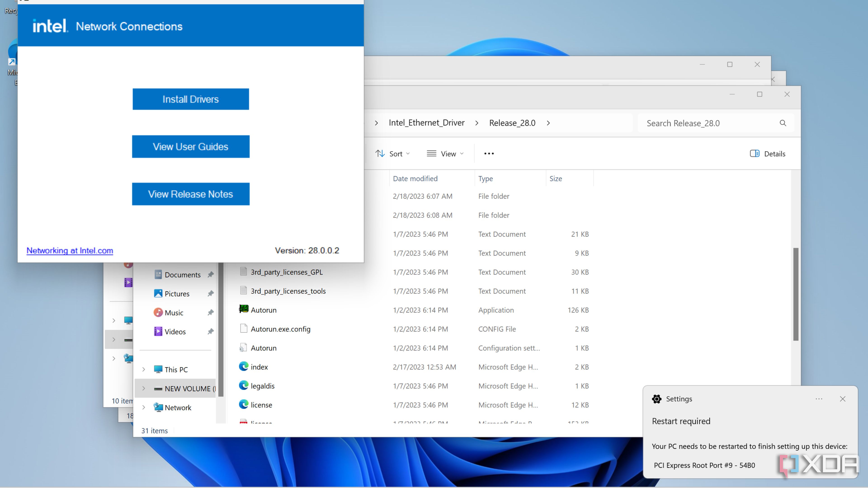Expand chevron after Release_28.0 breadcrumb

[x=549, y=123]
